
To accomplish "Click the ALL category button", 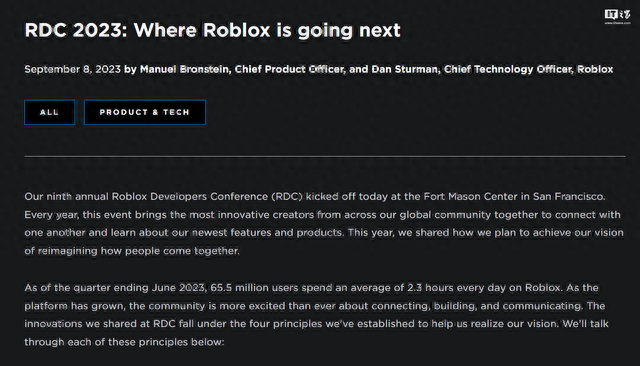I will (x=49, y=112).
